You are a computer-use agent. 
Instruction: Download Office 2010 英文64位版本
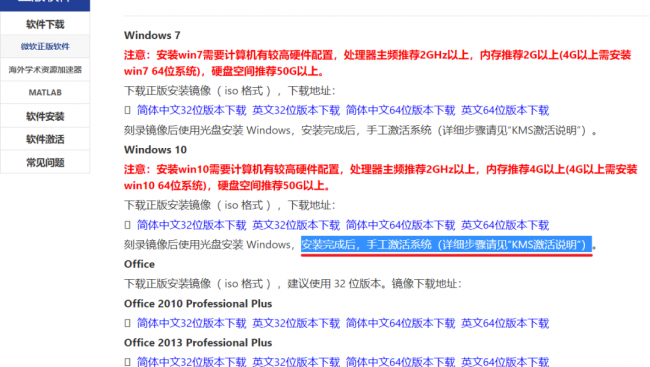point(505,323)
